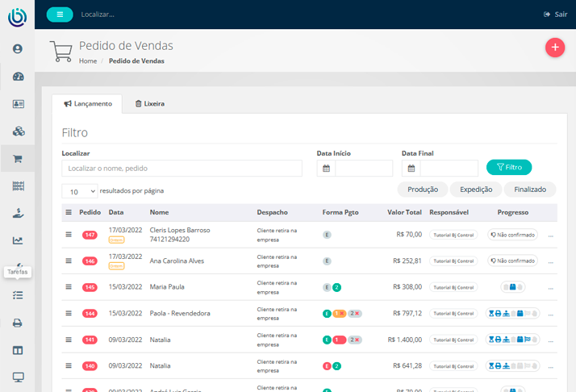Click the calendar icon beside Data Início
Screen dimensions: 576x392
[x=326, y=169]
